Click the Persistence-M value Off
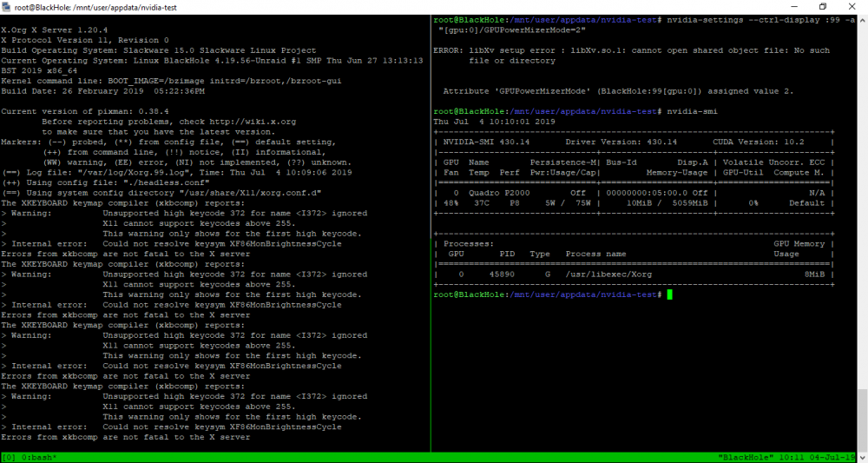The image size is (868, 463). (578, 193)
